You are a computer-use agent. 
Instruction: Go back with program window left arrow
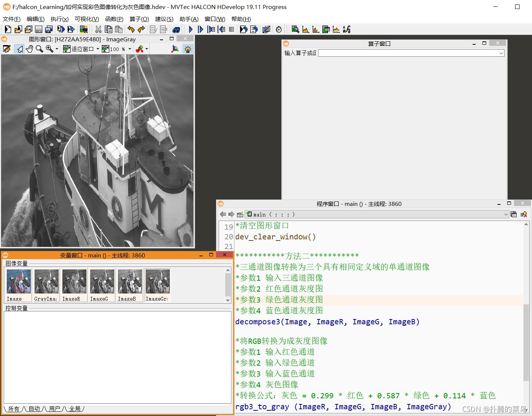pyautogui.click(x=223, y=214)
